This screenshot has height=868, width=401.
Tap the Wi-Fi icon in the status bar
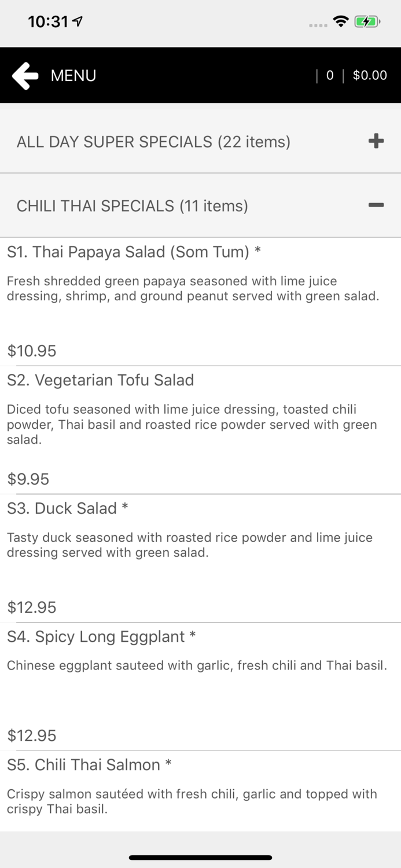[341, 21]
